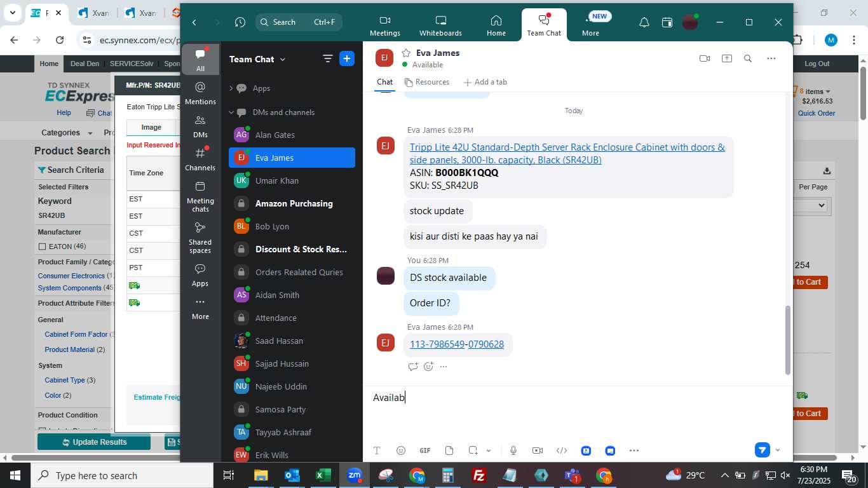Record an audio message with microphone icon
868x488 pixels.
pos(513,451)
